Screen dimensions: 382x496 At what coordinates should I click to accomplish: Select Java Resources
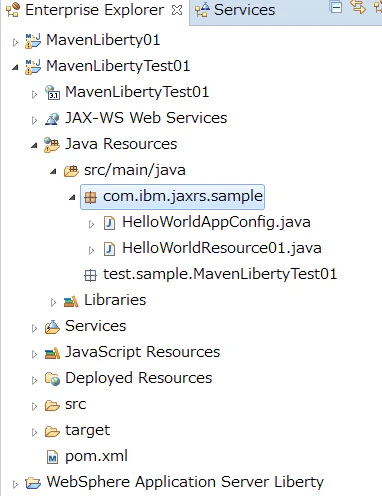pyautogui.click(x=121, y=144)
